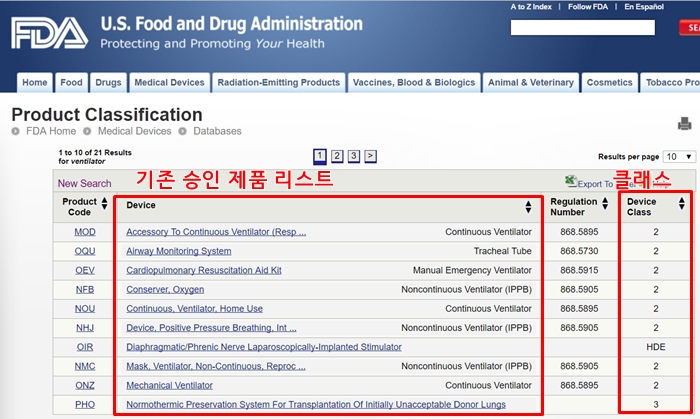The height and width of the screenshot is (419, 700).
Task: Open Tobacco Products tab
Action: tap(672, 83)
